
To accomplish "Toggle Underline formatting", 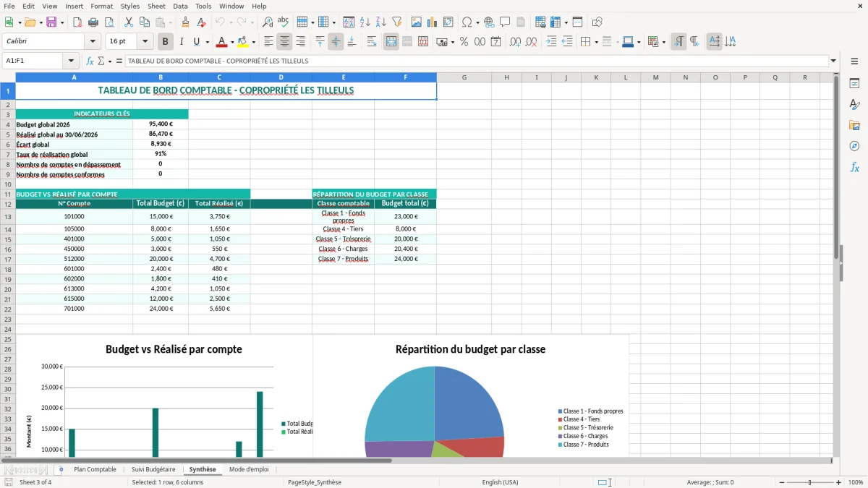I will point(196,42).
